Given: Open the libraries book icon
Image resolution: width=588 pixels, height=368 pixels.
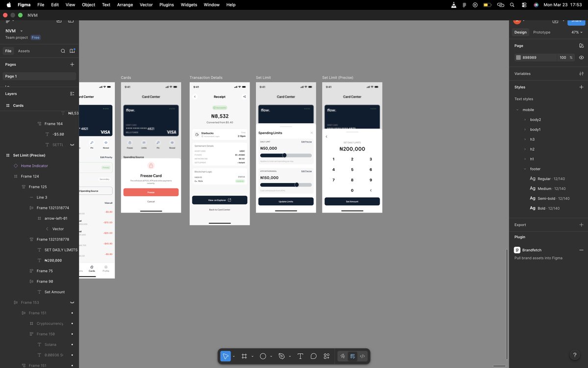Looking at the screenshot, I should click(x=72, y=51).
